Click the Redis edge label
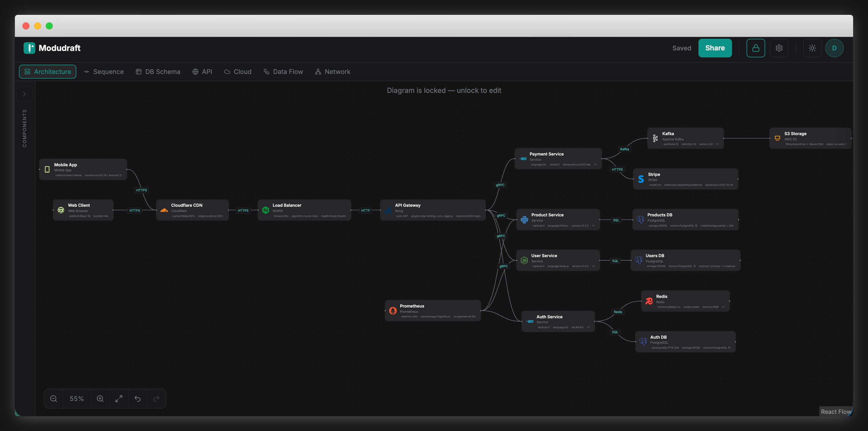The width and height of the screenshot is (868, 431). pos(618,312)
